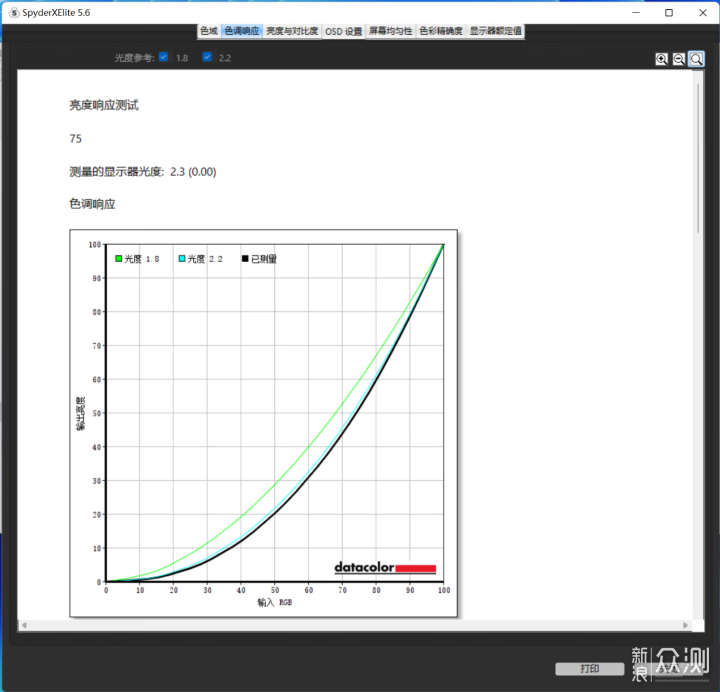Open the 亮度与对比度 tab
The height and width of the screenshot is (692, 720).
[292, 31]
